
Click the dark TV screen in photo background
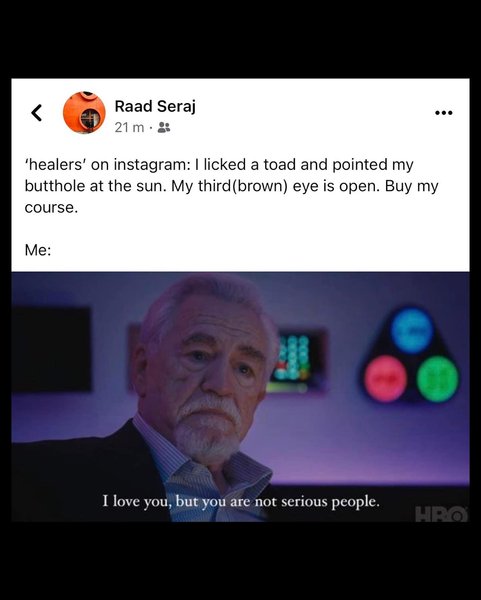(x=51, y=349)
